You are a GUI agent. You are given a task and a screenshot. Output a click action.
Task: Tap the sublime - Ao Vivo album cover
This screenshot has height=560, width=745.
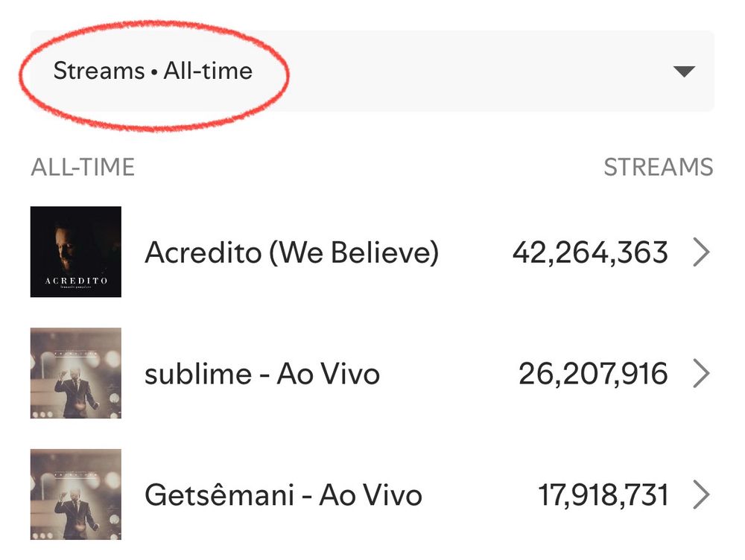click(76, 373)
